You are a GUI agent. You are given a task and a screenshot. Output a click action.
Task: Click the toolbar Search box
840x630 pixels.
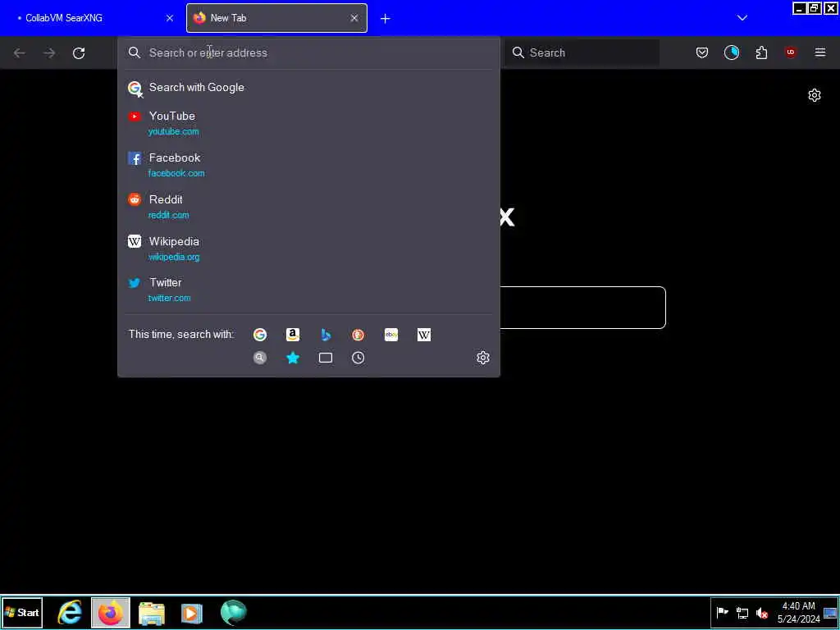(x=582, y=52)
